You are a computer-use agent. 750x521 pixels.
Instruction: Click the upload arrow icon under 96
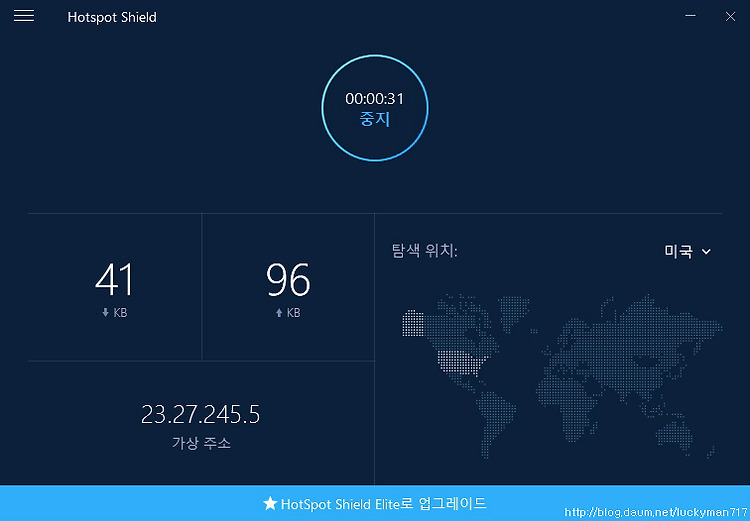pyautogui.click(x=279, y=313)
